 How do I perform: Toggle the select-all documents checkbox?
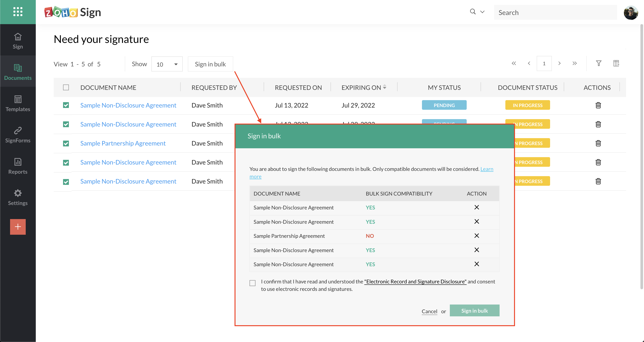(x=66, y=87)
